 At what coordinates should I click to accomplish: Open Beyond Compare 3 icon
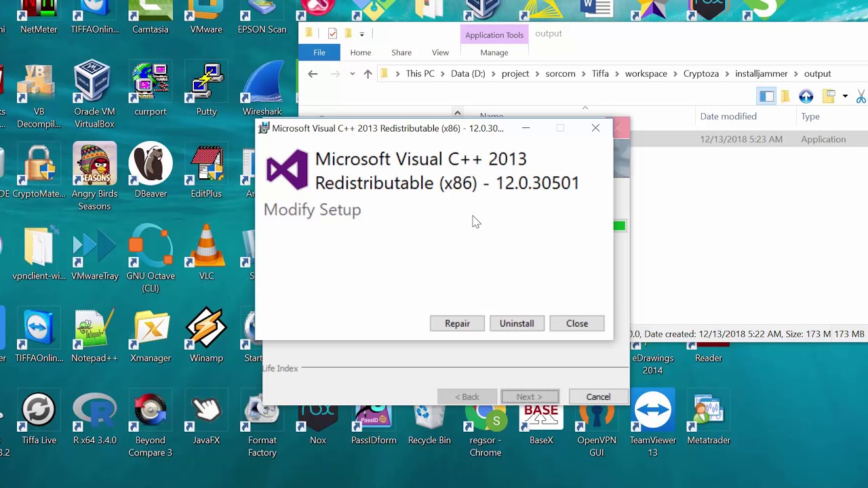[150, 424]
